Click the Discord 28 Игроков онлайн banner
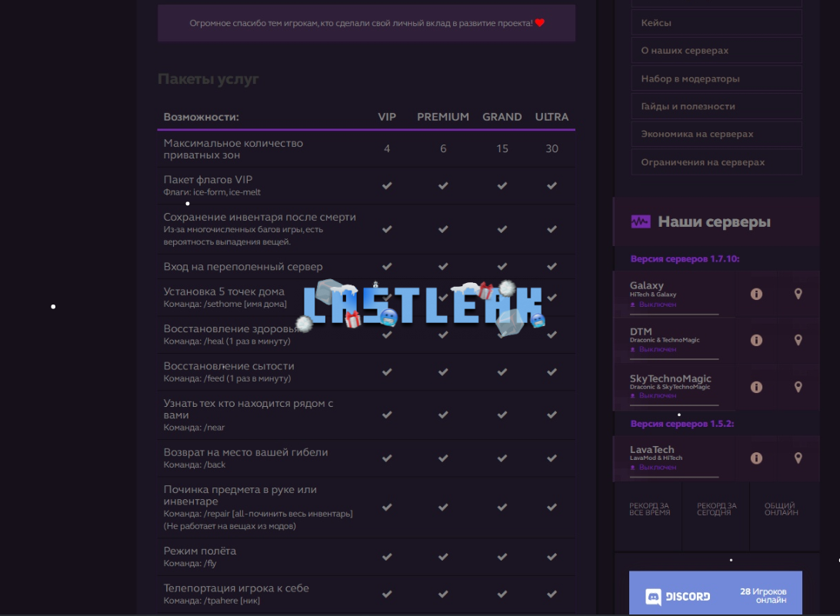This screenshot has height=616, width=840. click(715, 592)
